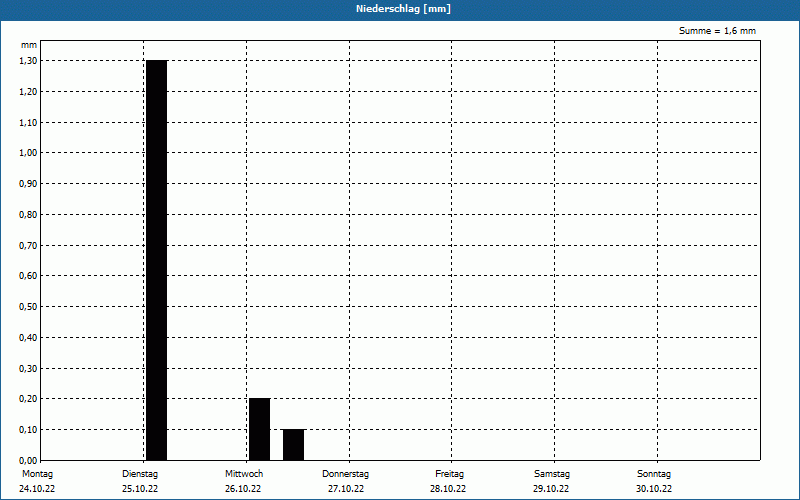Click the 0,30 y-axis value
800x500 pixels.
click(x=28, y=368)
